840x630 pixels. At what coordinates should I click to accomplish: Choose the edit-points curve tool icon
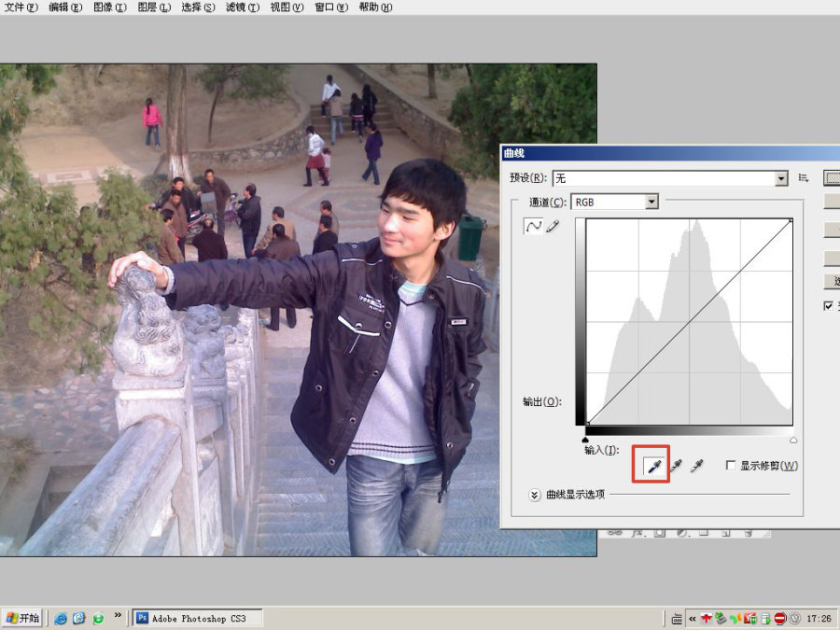534,226
